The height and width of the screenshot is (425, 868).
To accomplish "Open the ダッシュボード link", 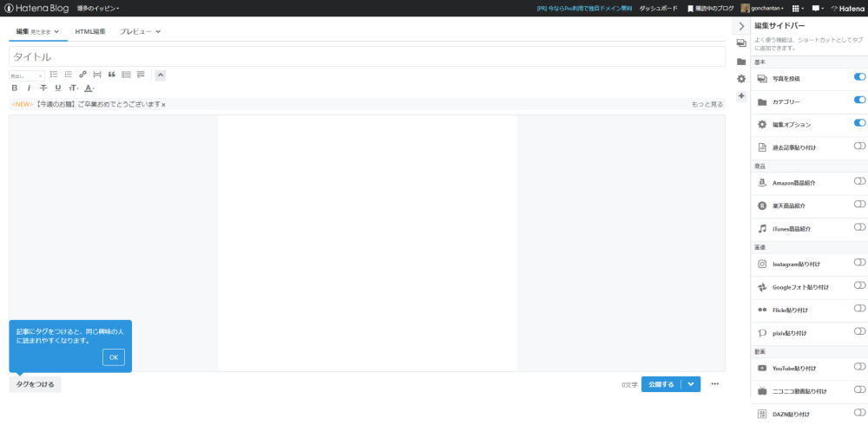I will tap(658, 9).
